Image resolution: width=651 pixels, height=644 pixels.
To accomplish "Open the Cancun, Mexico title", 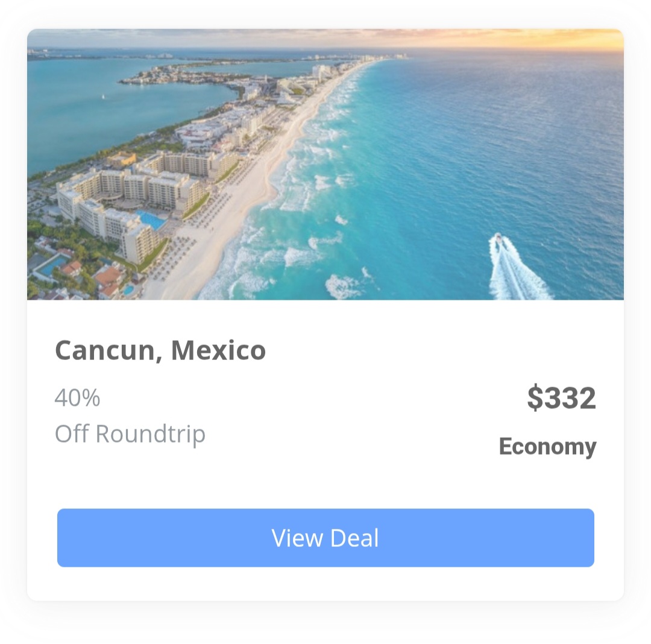I will pos(160,350).
